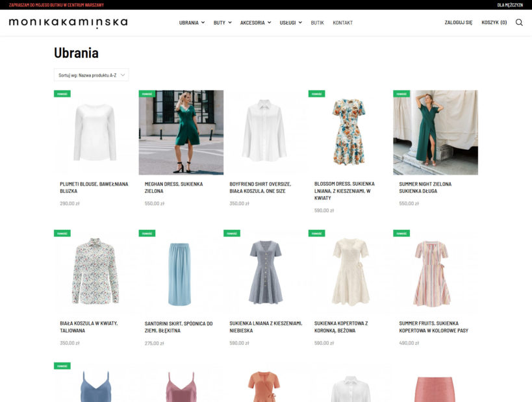Open the Akcesoria menu label

[253, 23]
